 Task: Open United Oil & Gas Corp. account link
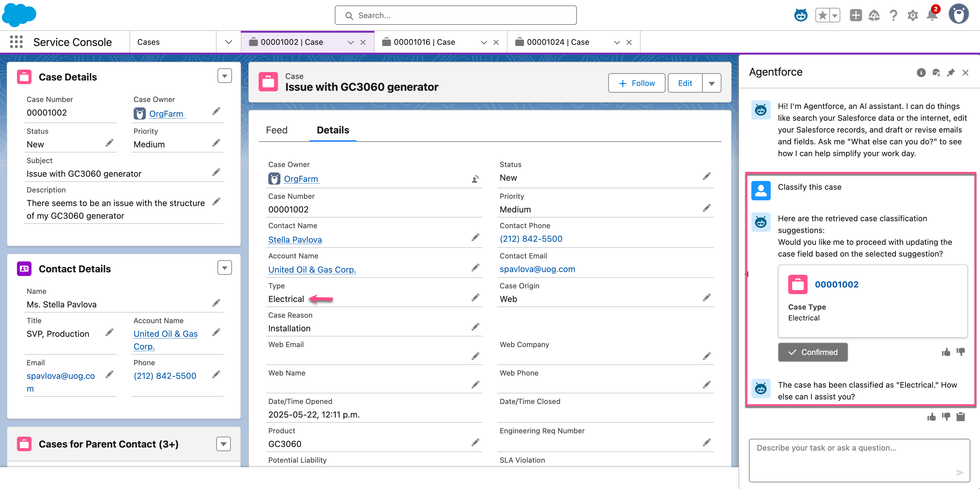[312, 269]
